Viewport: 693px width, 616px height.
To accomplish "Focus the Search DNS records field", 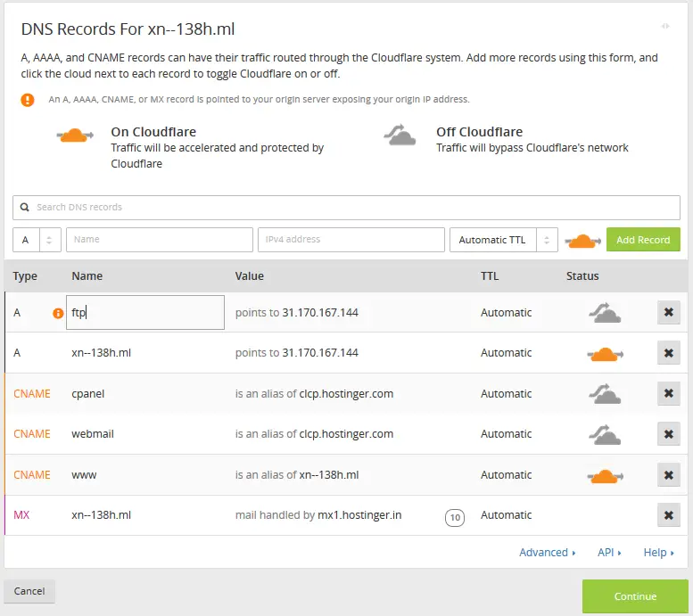I will tap(346, 207).
